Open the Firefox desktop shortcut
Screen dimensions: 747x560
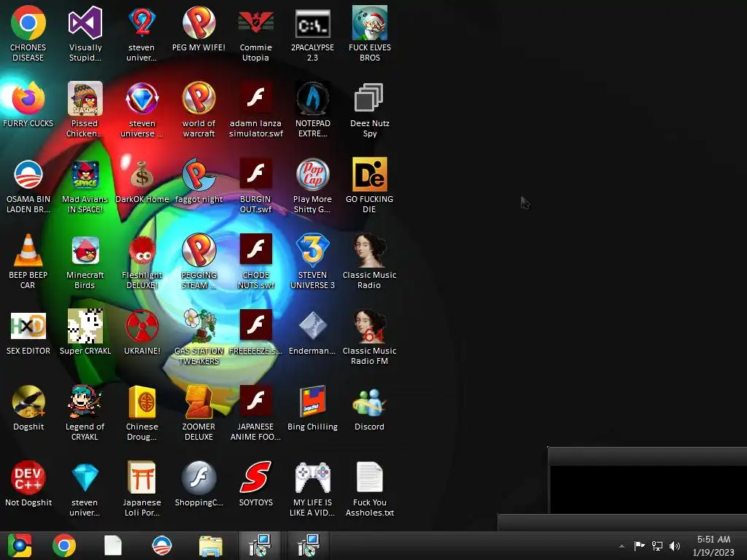(28, 98)
